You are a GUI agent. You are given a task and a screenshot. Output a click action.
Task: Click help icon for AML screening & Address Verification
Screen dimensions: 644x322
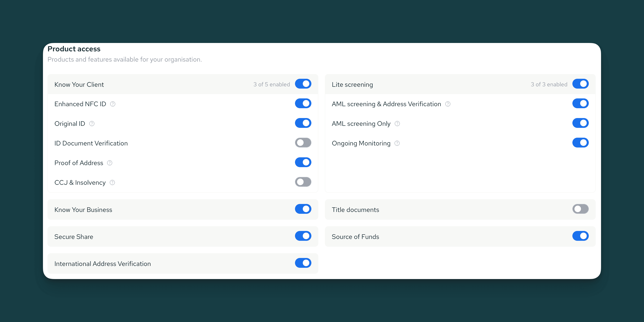[448, 104]
